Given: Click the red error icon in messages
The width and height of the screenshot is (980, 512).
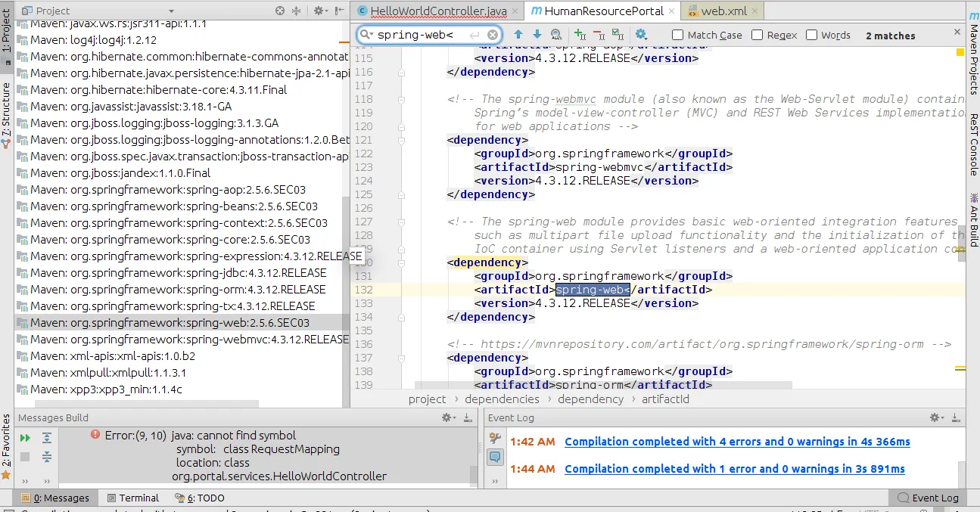Looking at the screenshot, I should (x=95, y=435).
